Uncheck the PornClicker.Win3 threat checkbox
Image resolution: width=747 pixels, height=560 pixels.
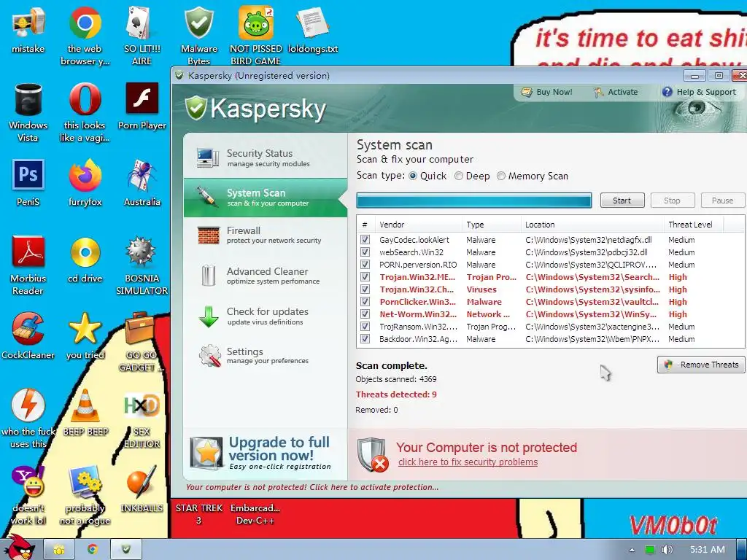(x=365, y=301)
